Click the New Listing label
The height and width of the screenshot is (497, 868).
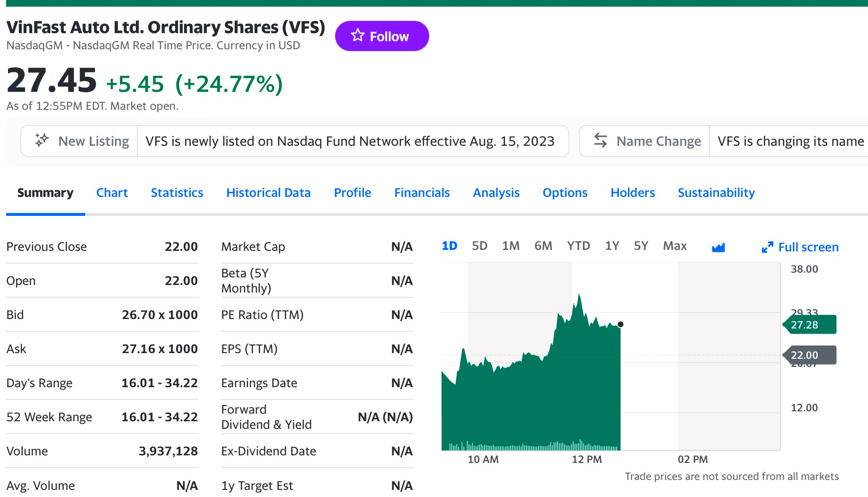pyautogui.click(x=94, y=141)
